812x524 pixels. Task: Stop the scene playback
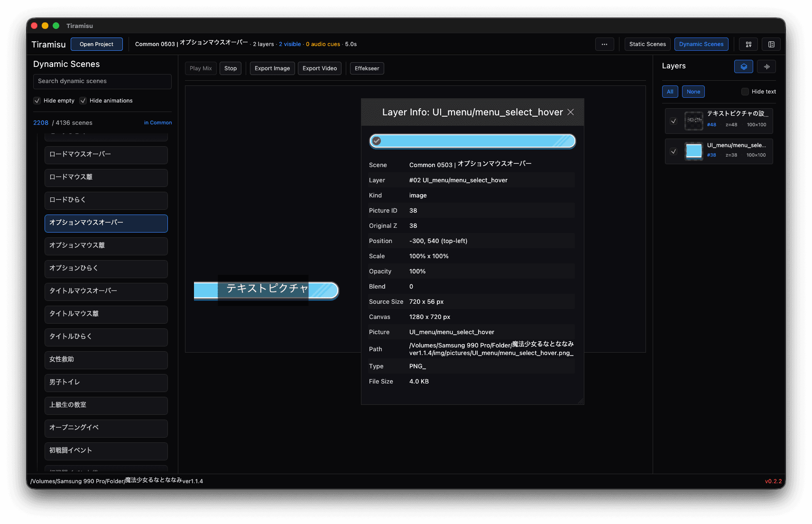coord(231,68)
